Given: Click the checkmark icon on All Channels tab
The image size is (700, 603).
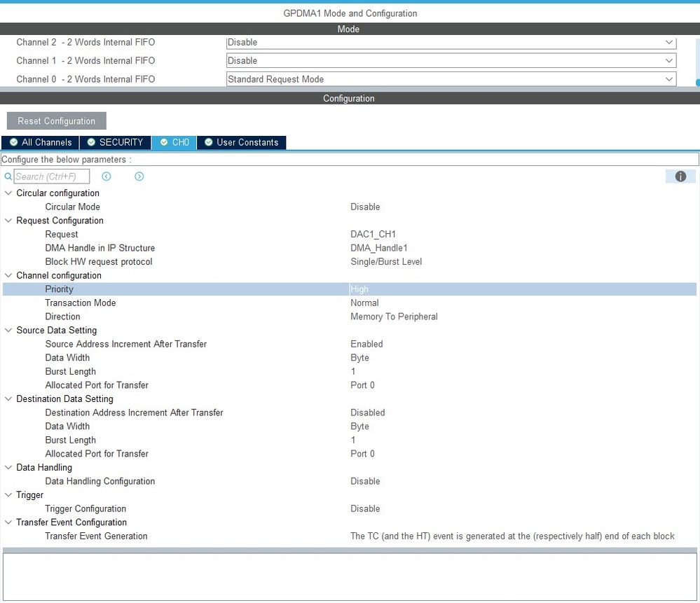Looking at the screenshot, I should tap(13, 142).
